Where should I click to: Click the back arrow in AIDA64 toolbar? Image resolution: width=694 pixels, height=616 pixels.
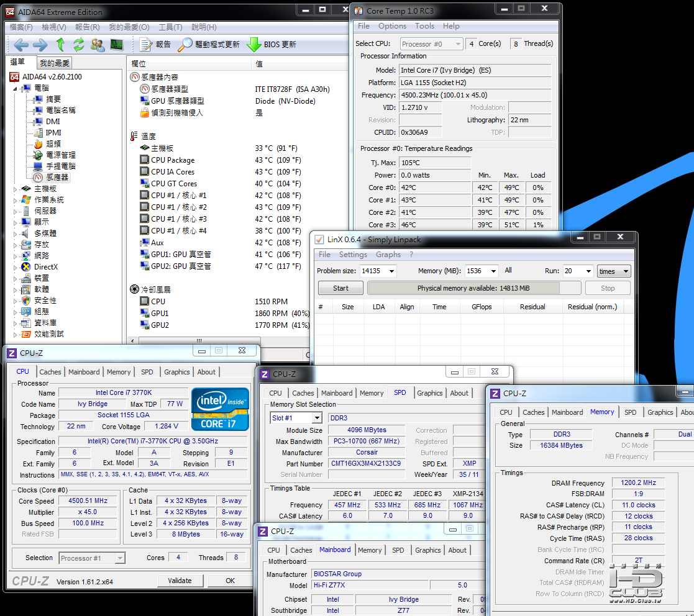point(21,45)
